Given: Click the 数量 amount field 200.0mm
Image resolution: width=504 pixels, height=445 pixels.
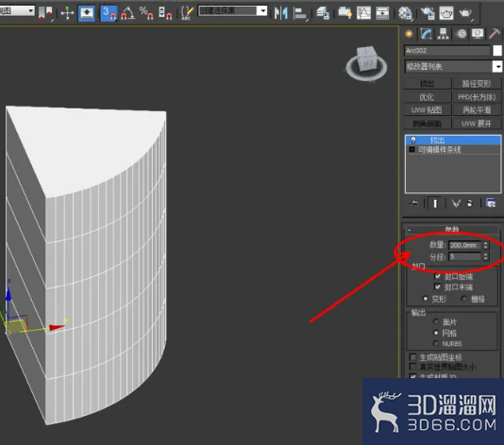Looking at the screenshot, I should tap(464, 245).
